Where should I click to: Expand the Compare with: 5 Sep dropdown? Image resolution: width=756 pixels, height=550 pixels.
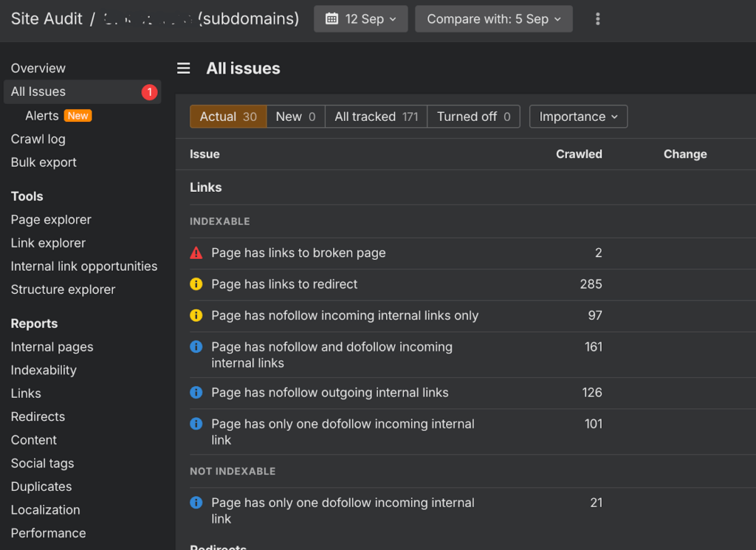tap(493, 19)
